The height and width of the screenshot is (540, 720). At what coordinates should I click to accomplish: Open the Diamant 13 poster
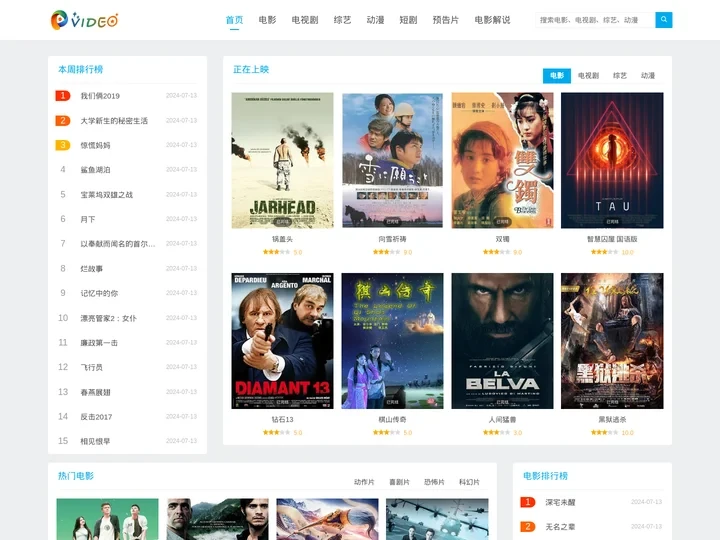point(282,341)
